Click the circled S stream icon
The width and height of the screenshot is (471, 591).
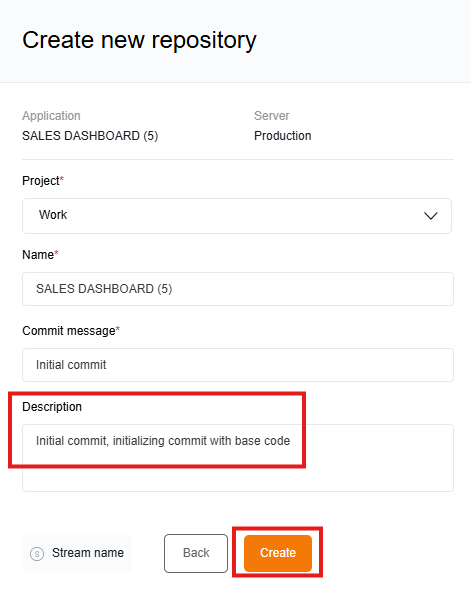point(37,554)
